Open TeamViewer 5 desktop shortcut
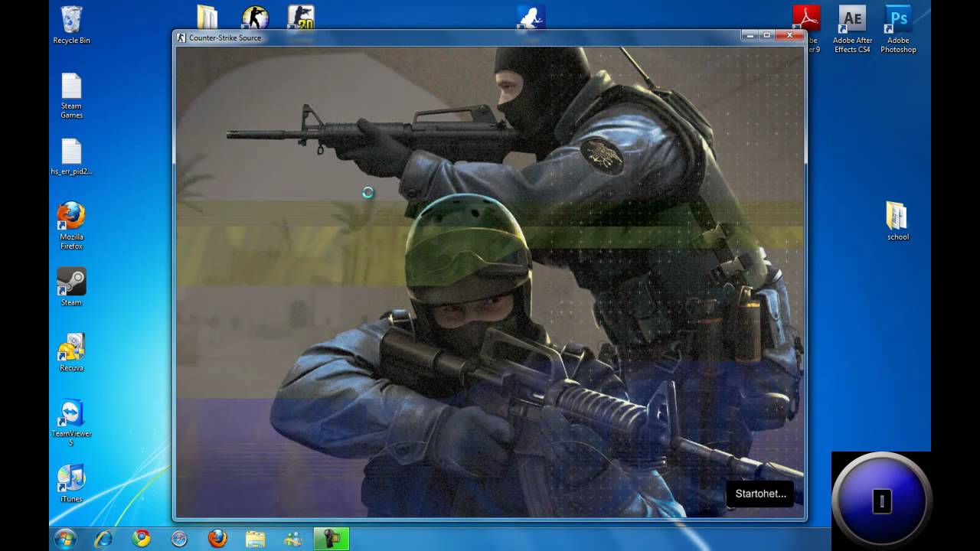 point(71,422)
